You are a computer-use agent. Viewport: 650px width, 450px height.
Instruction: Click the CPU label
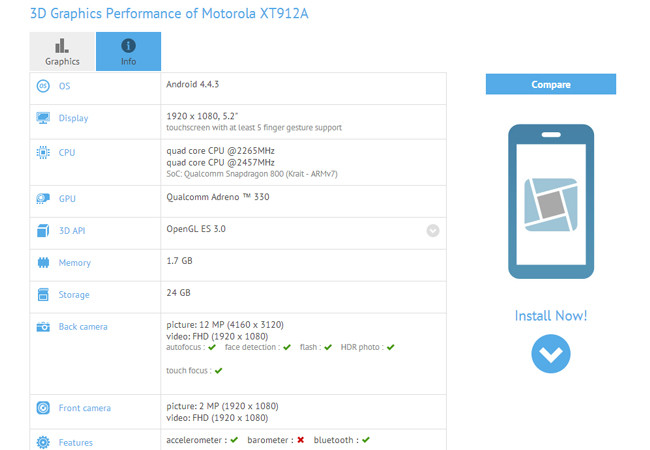tap(67, 152)
